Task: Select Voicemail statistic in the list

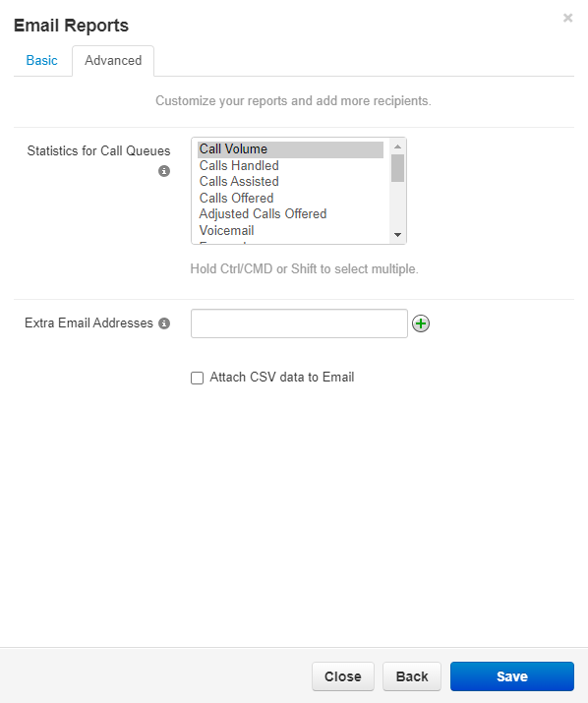Action: pos(290,230)
